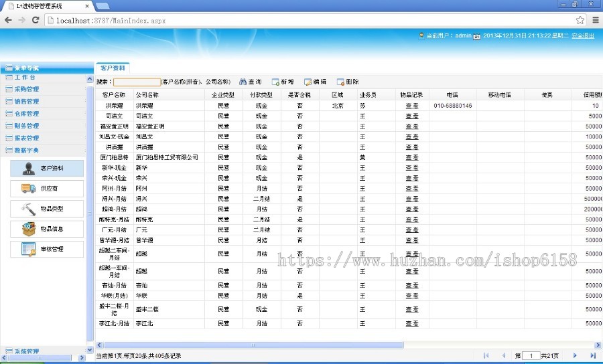Click 查看 link in the 洪荣耀 row
The width and height of the screenshot is (603, 364).
click(412, 106)
